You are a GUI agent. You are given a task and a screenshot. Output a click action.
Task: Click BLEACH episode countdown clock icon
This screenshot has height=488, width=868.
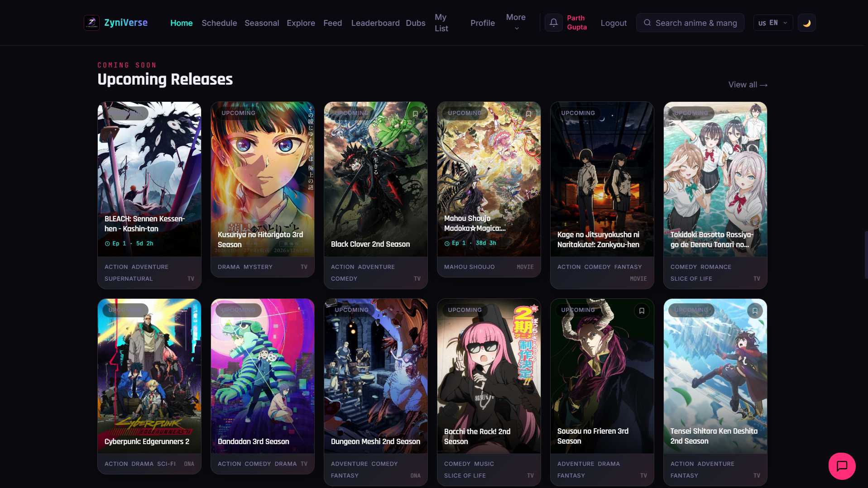[107, 244]
